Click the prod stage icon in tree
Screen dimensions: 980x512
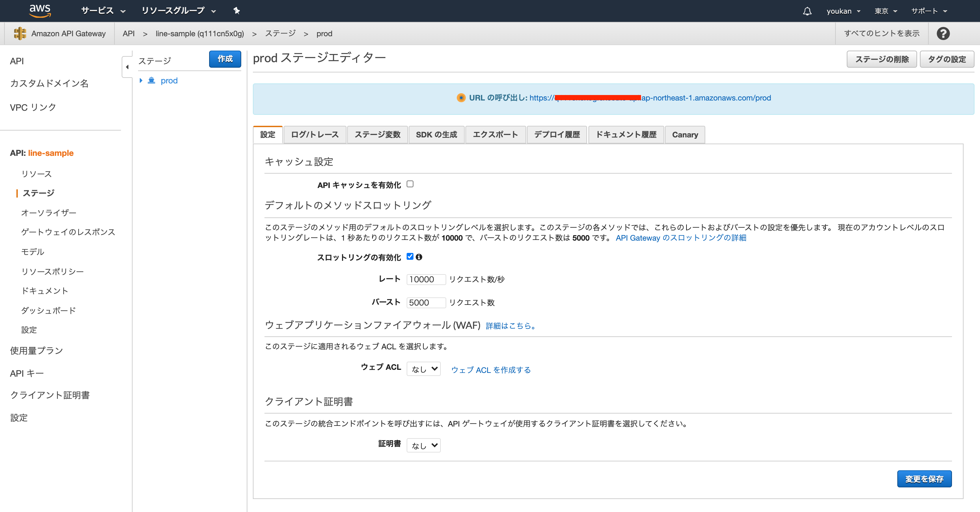[x=151, y=80]
